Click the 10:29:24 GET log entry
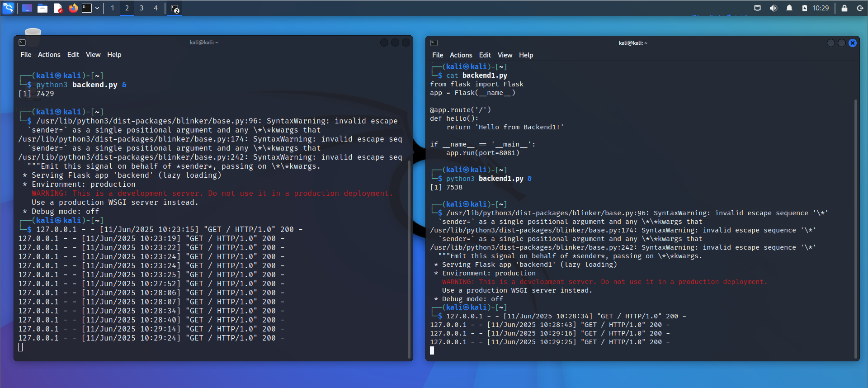868x388 pixels. click(x=151, y=338)
